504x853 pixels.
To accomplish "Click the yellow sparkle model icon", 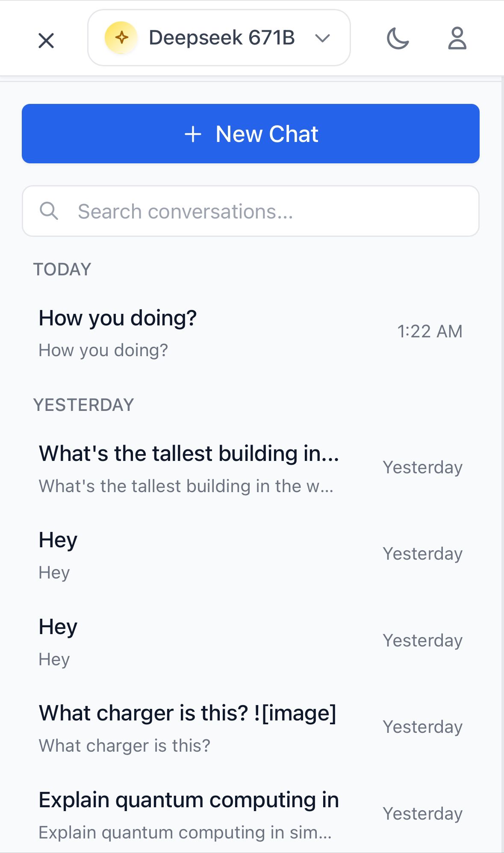I will [121, 38].
